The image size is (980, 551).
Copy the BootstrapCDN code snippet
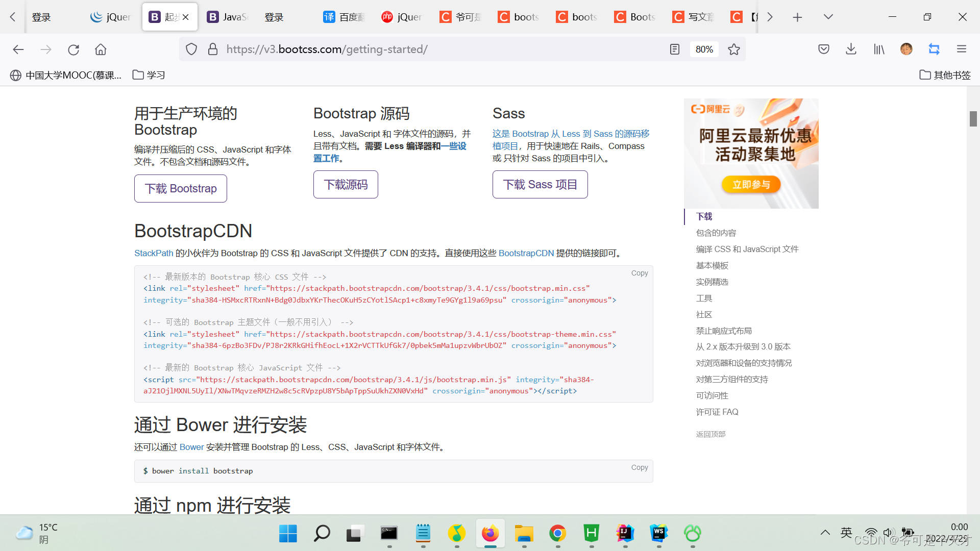point(639,273)
